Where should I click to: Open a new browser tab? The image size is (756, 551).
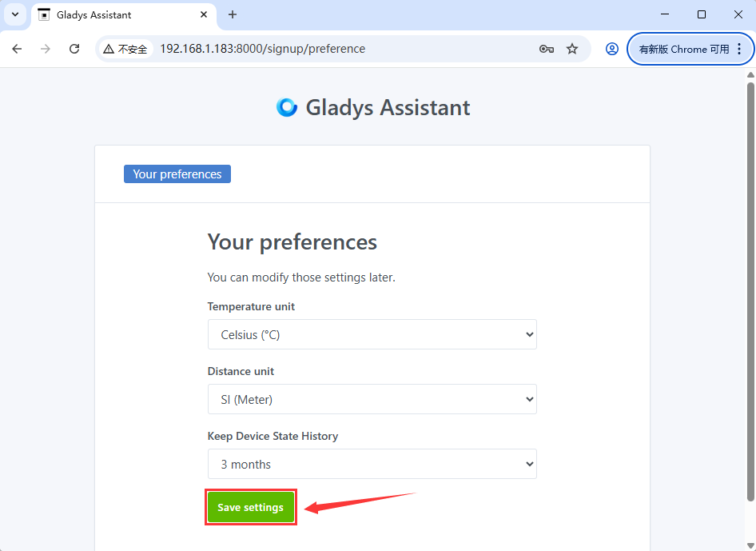tap(233, 14)
